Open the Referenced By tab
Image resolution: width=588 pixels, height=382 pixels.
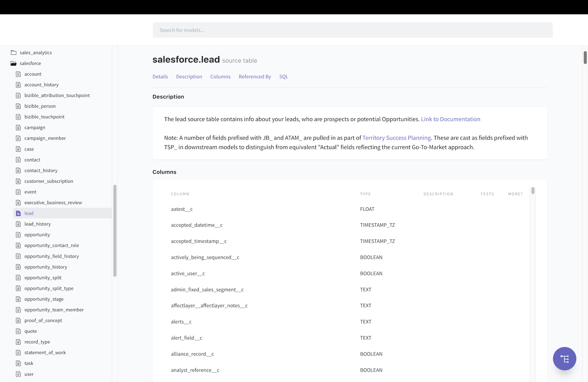tap(255, 77)
